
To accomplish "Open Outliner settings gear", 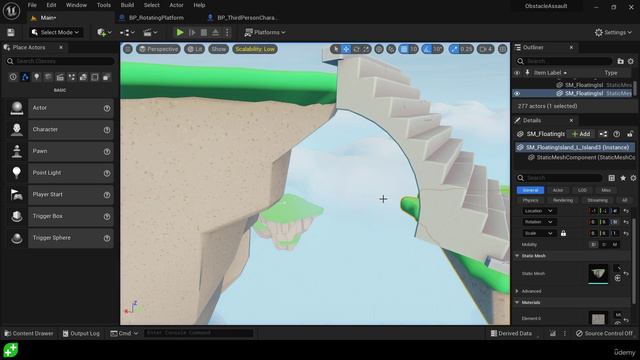I will [x=631, y=61].
